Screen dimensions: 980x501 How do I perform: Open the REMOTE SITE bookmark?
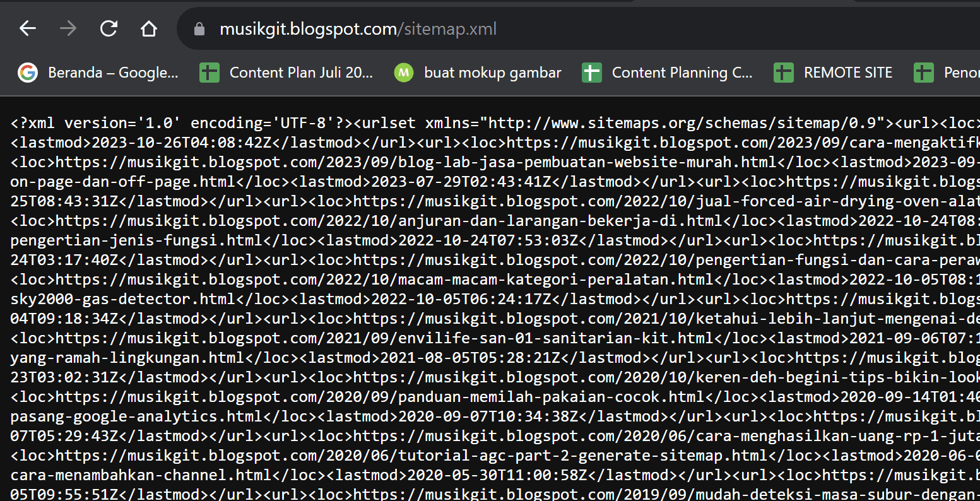click(x=834, y=73)
